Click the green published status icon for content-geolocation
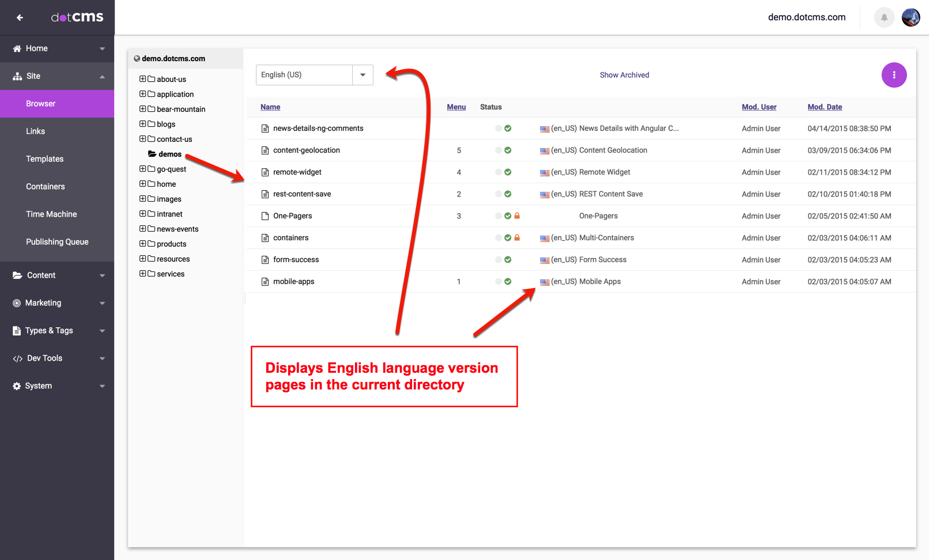 [508, 150]
